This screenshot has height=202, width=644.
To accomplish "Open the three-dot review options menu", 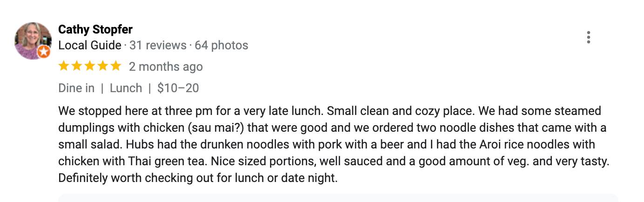I will pos(589,37).
